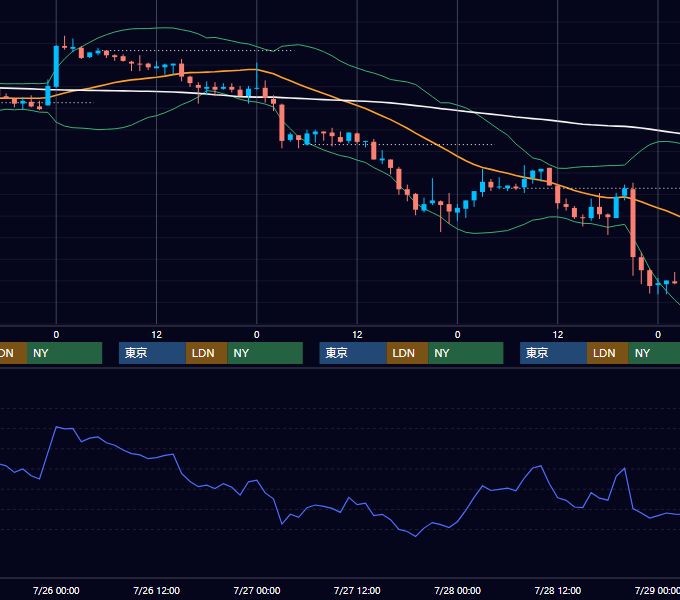Select the LDN session block on 7/27

(x=407, y=353)
